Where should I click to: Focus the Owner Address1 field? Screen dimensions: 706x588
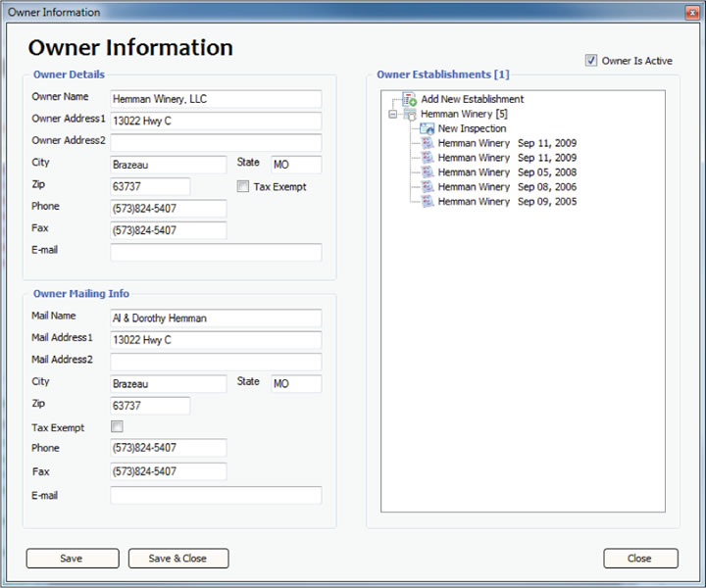pyautogui.click(x=216, y=121)
